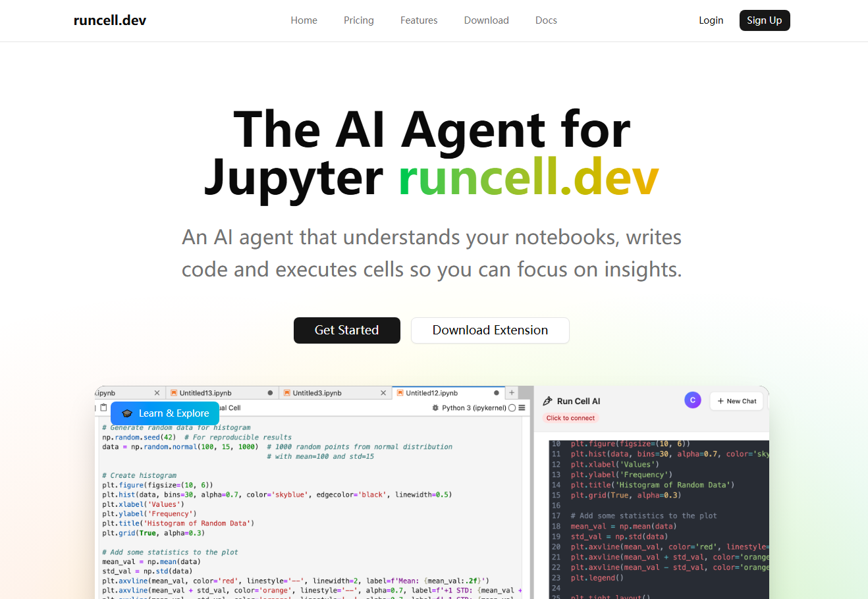Click the kernel status circle indicator
The width and height of the screenshot is (868, 599).
512,407
